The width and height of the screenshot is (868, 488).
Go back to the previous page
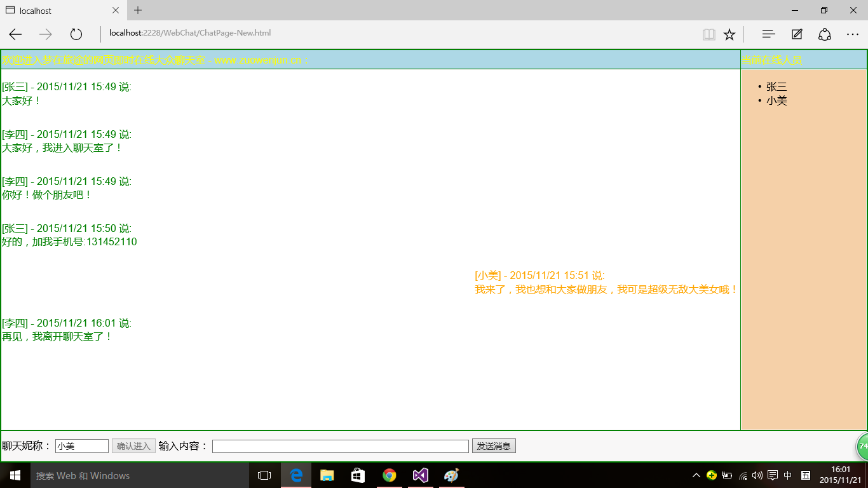click(x=15, y=34)
